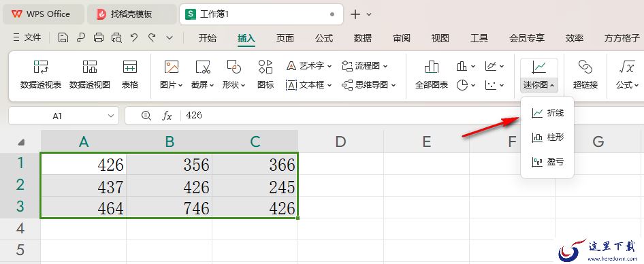Click the print icon in quick toolbar
Screen dimensions: 644x264
[99, 38]
